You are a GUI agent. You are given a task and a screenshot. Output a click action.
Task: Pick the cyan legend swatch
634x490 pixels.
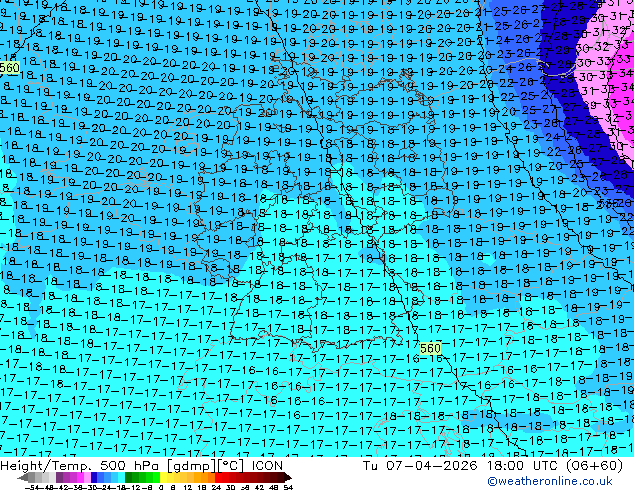tap(121, 477)
